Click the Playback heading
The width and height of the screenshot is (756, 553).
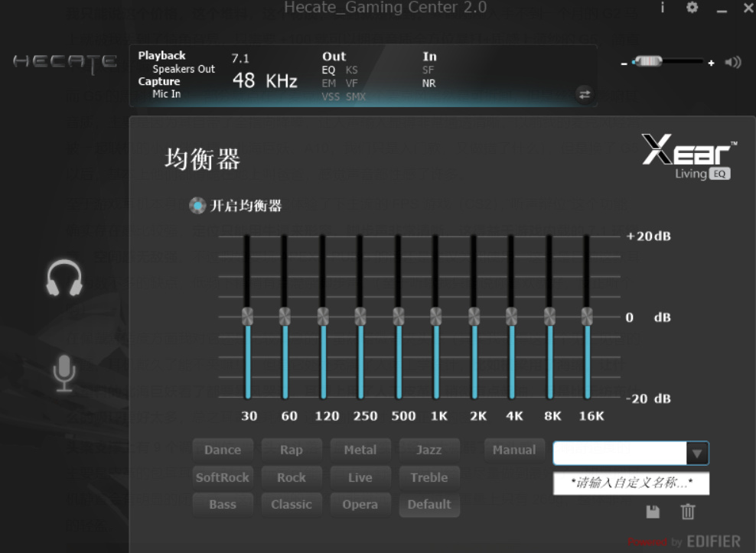click(161, 55)
